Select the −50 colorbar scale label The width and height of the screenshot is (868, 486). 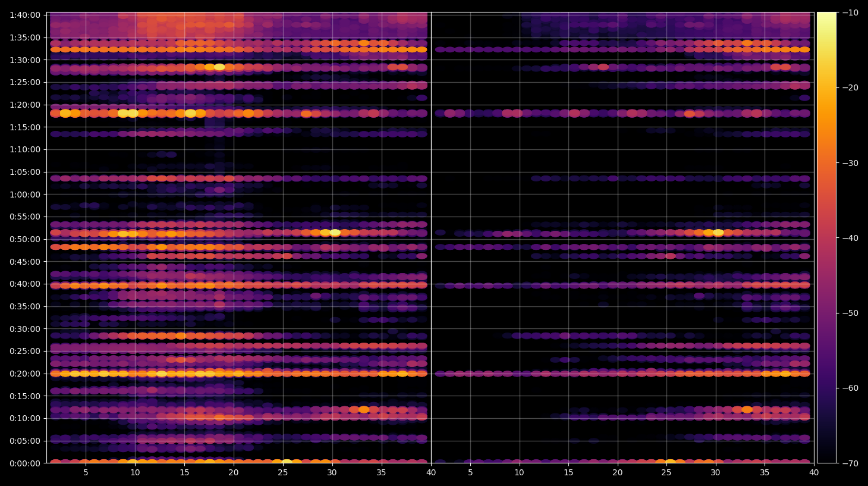tap(851, 313)
